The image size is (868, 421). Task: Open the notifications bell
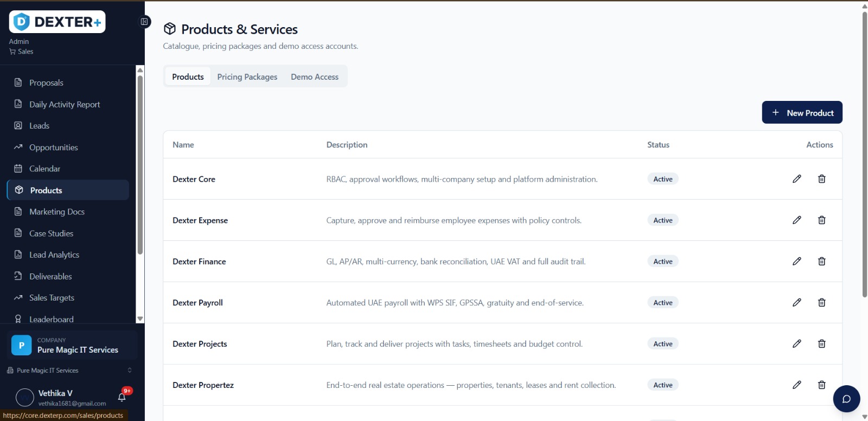coord(122,397)
